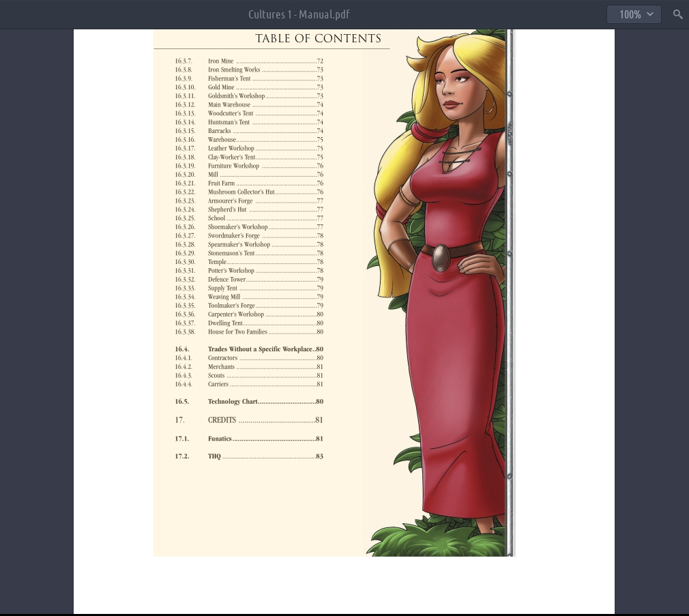
Task: Click the Mushroom Collector's Hut entry
Action: tap(241, 192)
